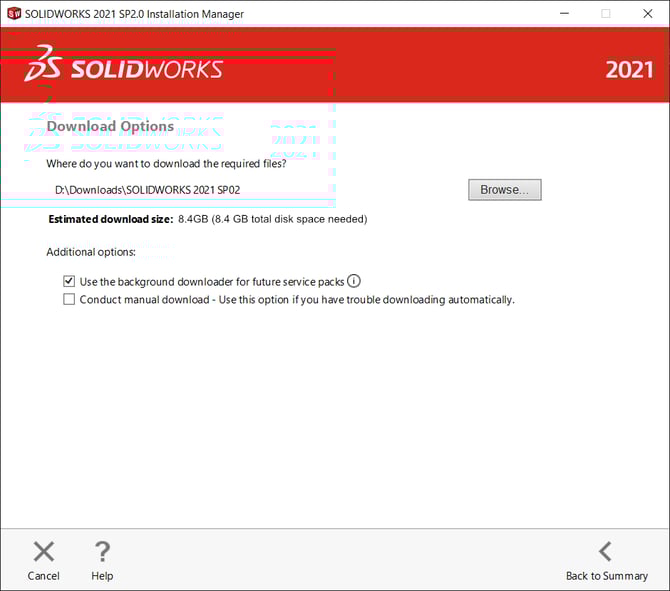Click the SOLIDWORKS app icon in title bar
This screenshot has width=670, height=591.
tap(14, 14)
